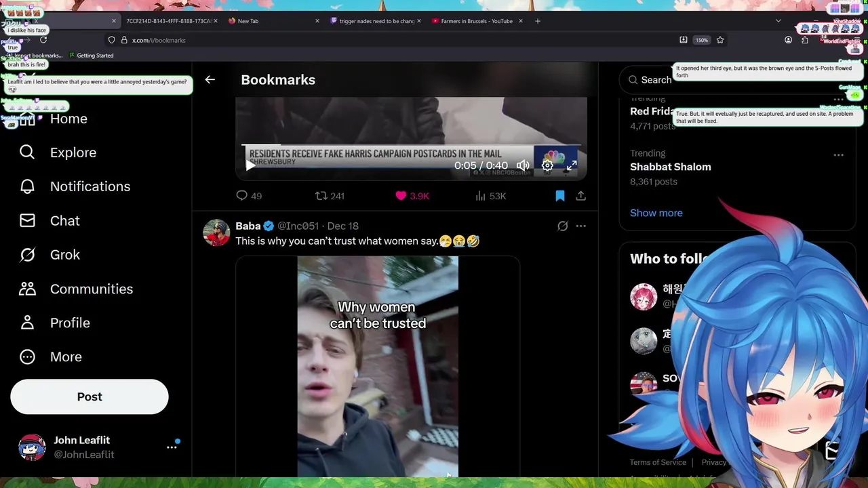Open John Leaflit account menu dots
Screen dimensions: 868x488
[x=172, y=447]
